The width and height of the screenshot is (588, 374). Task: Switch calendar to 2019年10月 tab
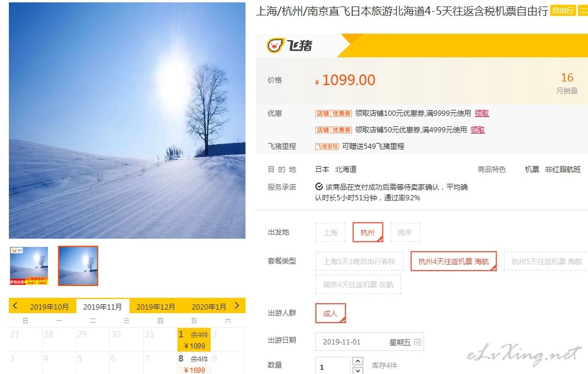coord(49,307)
